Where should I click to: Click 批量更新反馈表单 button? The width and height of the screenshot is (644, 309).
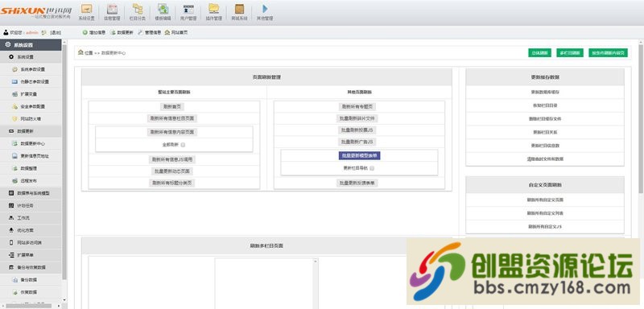[357, 183]
